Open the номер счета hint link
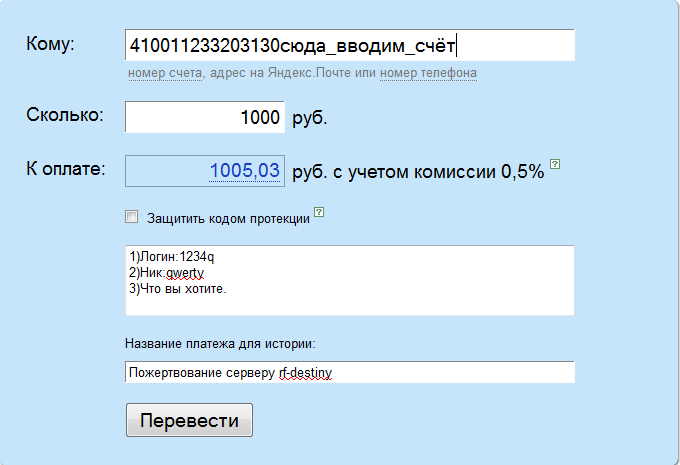The height and width of the screenshot is (465, 680). [x=165, y=73]
